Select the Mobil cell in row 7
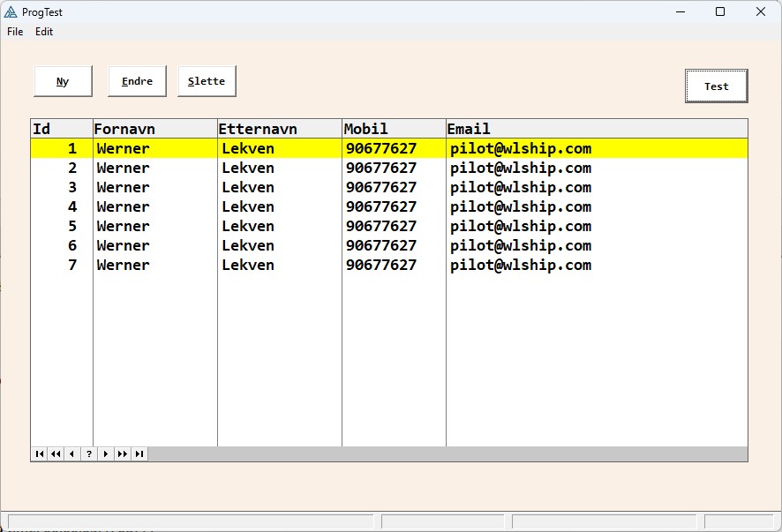This screenshot has width=782, height=532. (x=381, y=266)
